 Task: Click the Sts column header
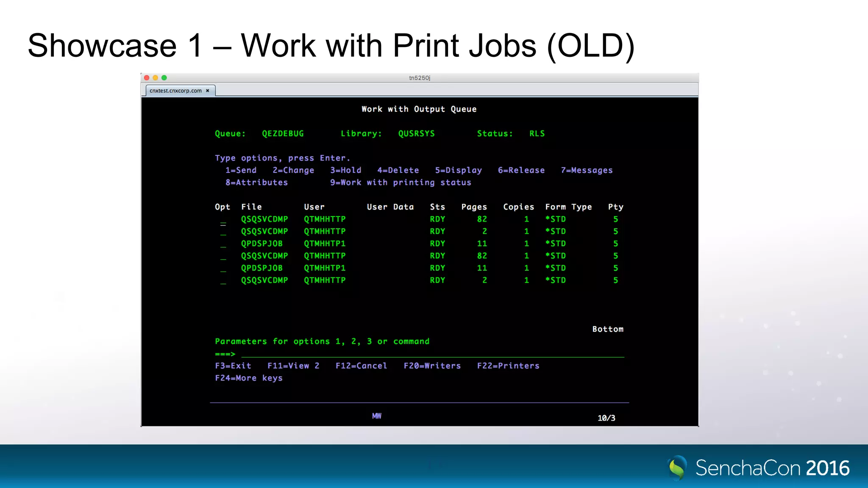437,207
